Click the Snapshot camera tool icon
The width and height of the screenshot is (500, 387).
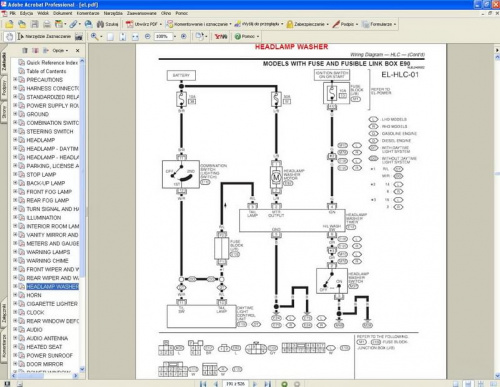tap(78, 36)
